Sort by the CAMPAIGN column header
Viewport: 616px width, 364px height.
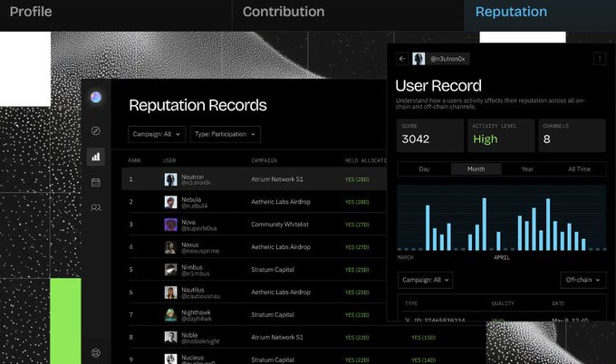tap(264, 160)
